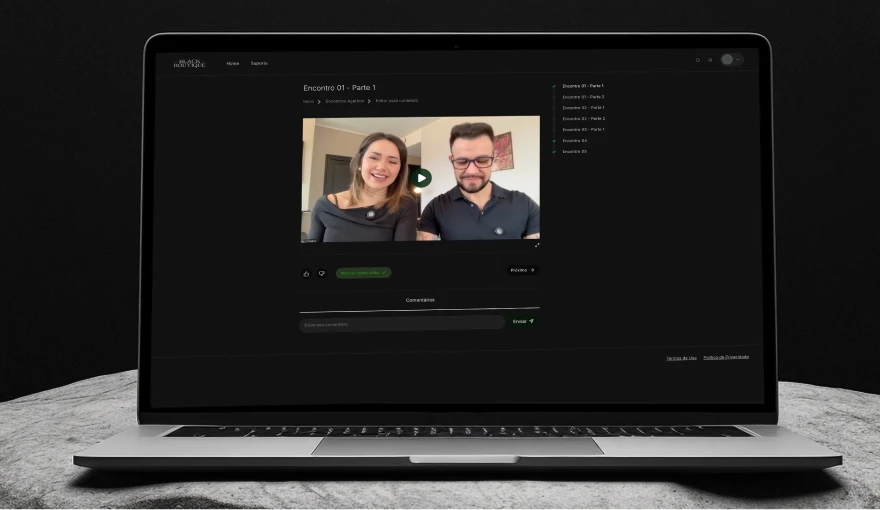
Task: Click the comment text input field
Action: [400, 323]
